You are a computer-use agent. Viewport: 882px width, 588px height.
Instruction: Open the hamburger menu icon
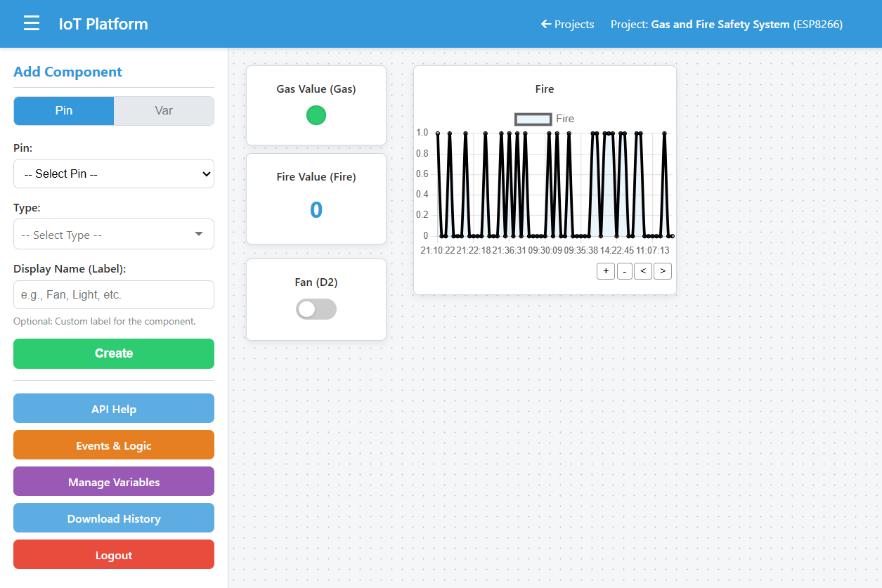(x=32, y=24)
